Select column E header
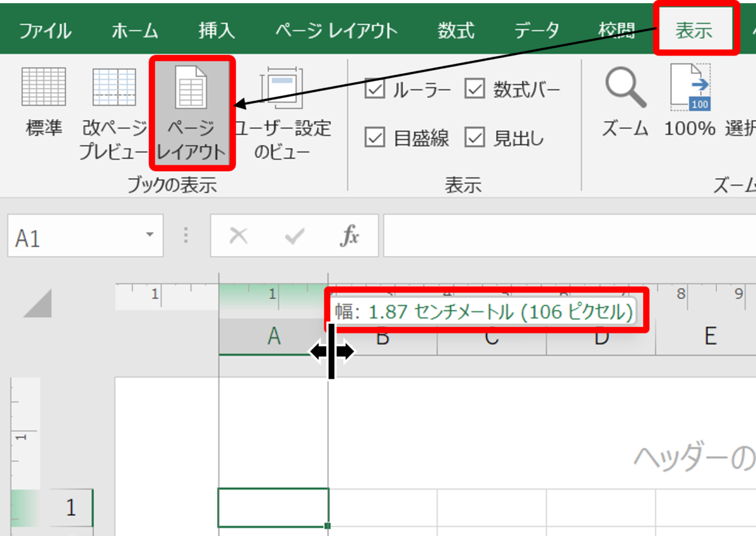Viewport: 756px width, 536px height. coord(710,335)
